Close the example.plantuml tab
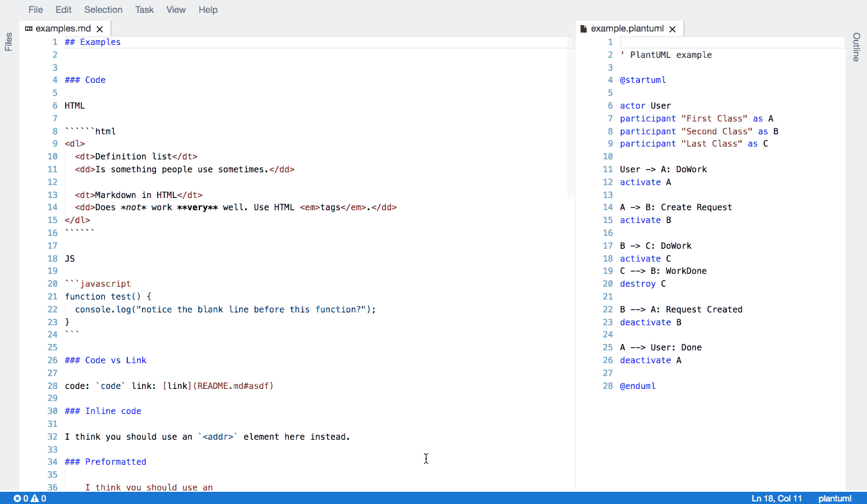This screenshot has width=867, height=504. 673,29
